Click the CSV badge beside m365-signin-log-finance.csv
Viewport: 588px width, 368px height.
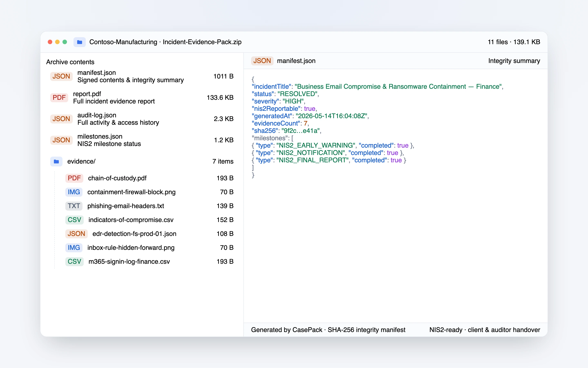coord(74,261)
